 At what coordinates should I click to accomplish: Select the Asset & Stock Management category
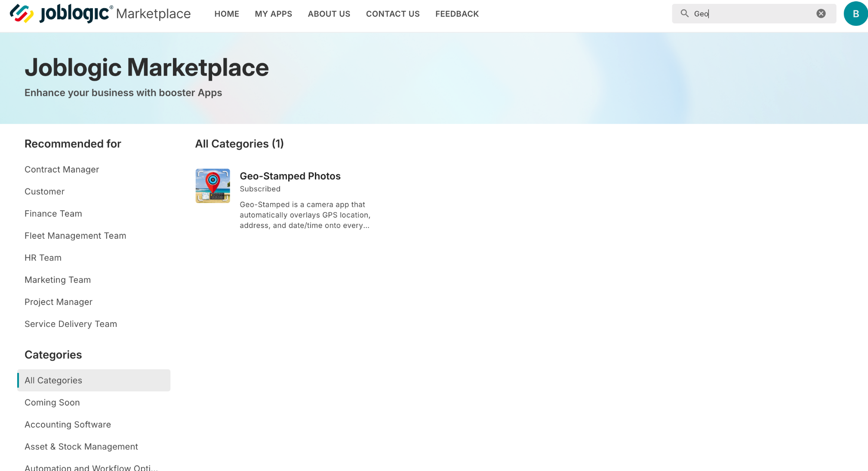pyautogui.click(x=81, y=446)
